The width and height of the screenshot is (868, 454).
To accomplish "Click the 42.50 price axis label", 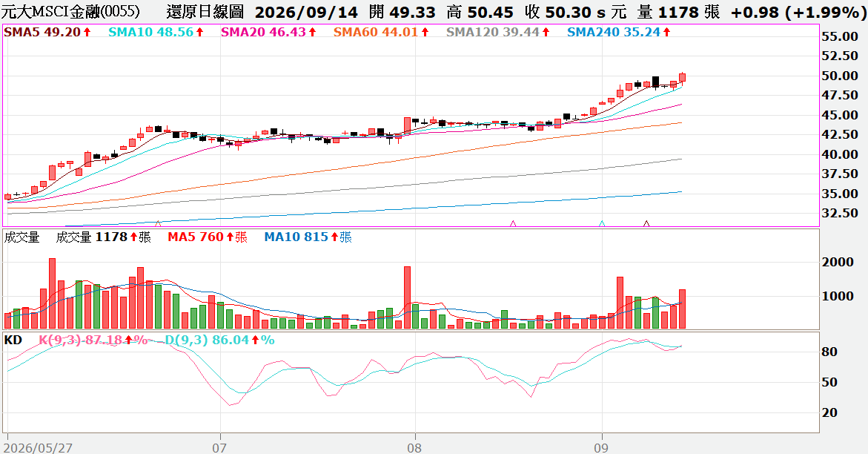I will (840, 135).
